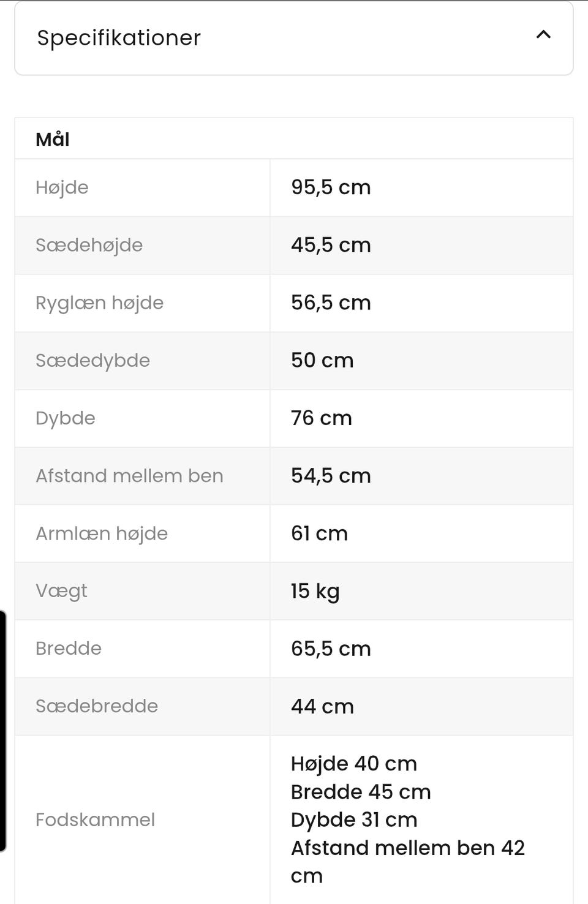Click the Afstand mellem ben label

pos(129,476)
